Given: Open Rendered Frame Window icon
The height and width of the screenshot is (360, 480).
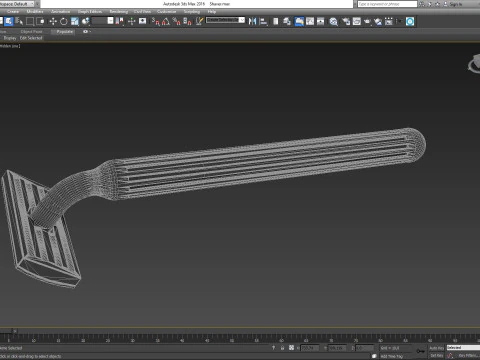Looking at the screenshot, I should click(357, 21).
